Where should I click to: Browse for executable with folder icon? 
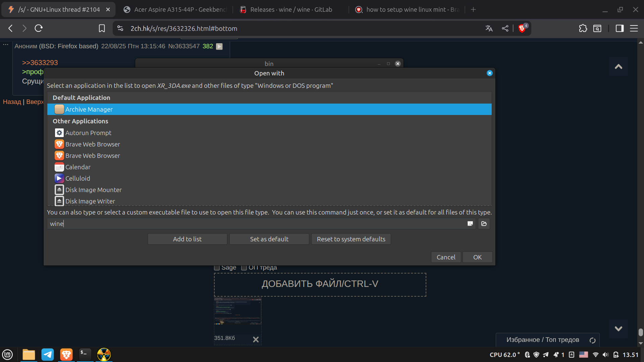coord(484,224)
